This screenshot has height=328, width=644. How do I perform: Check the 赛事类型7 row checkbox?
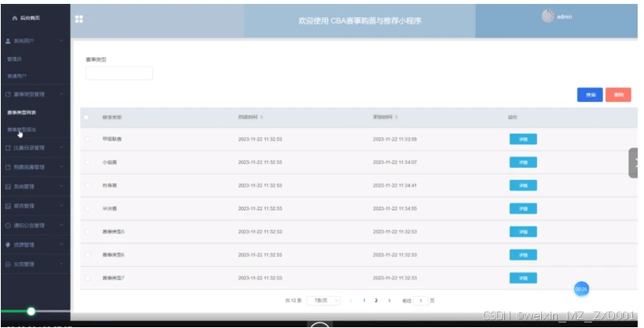(87, 278)
